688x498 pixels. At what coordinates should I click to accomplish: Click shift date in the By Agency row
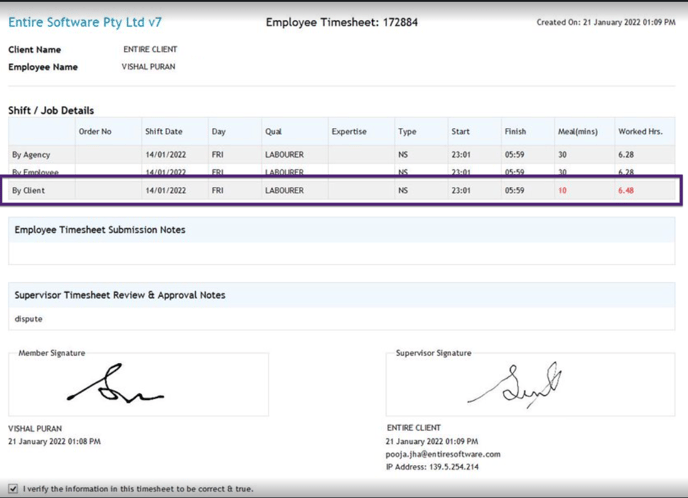pos(165,154)
